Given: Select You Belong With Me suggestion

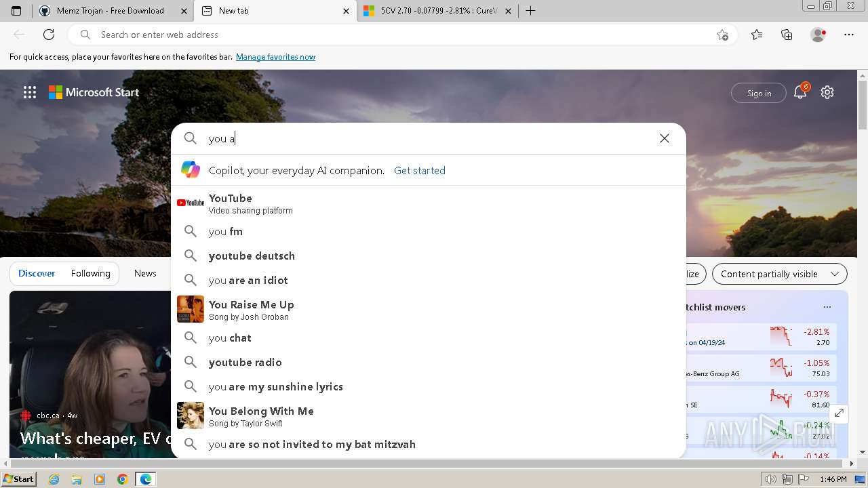Looking at the screenshot, I should [x=429, y=416].
